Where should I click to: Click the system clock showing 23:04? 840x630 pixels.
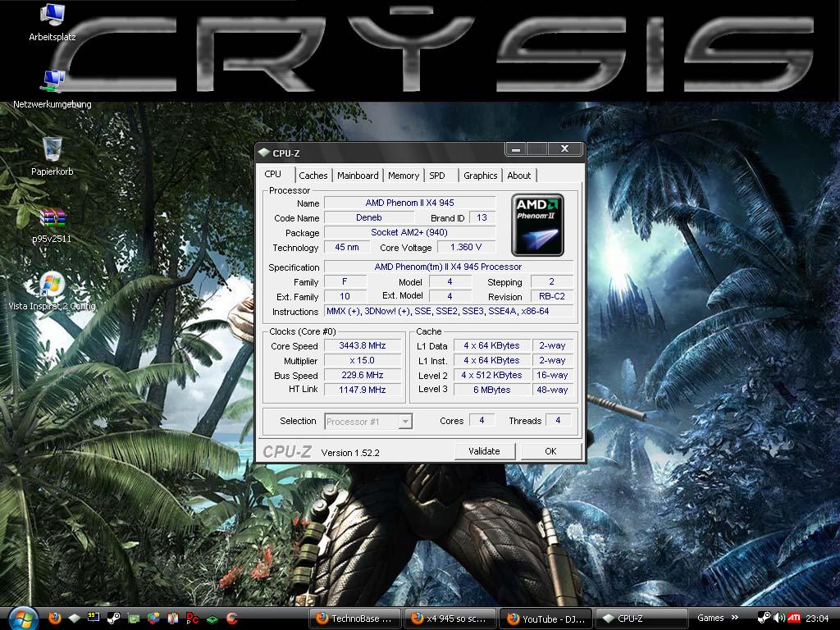click(x=816, y=619)
